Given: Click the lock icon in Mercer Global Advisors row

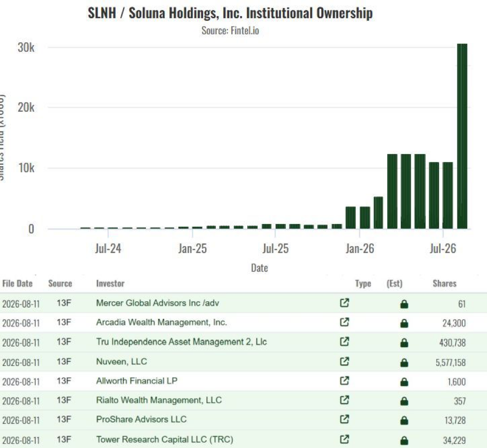Looking at the screenshot, I should pos(404,304).
